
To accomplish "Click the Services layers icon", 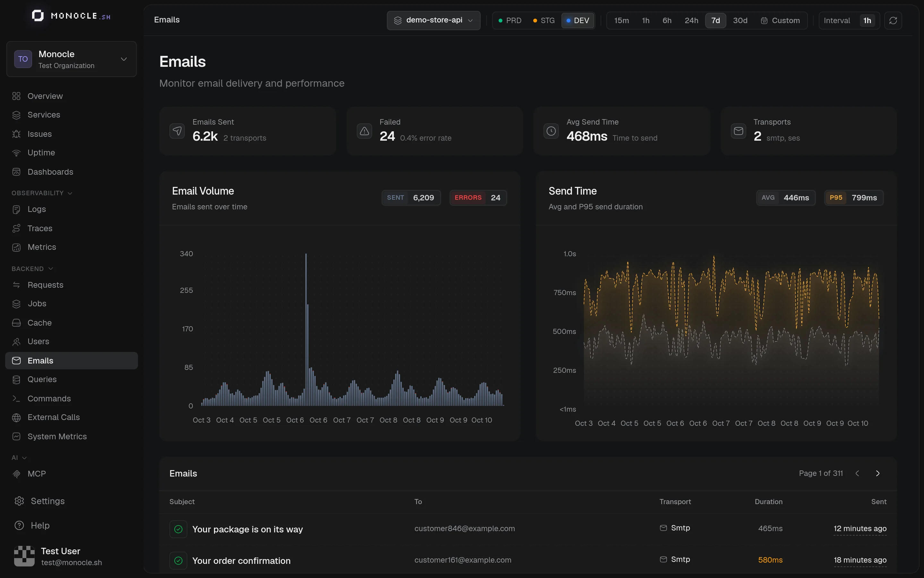I will [16, 115].
